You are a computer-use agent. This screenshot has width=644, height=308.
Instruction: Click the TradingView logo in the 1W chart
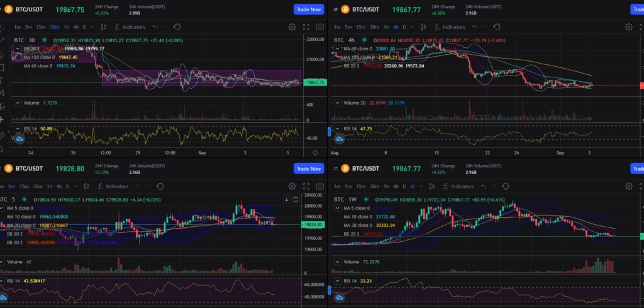click(x=340, y=297)
